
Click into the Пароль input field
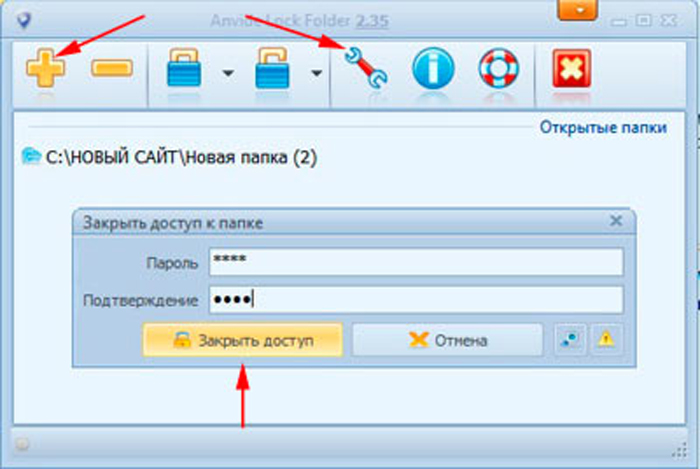point(415,262)
